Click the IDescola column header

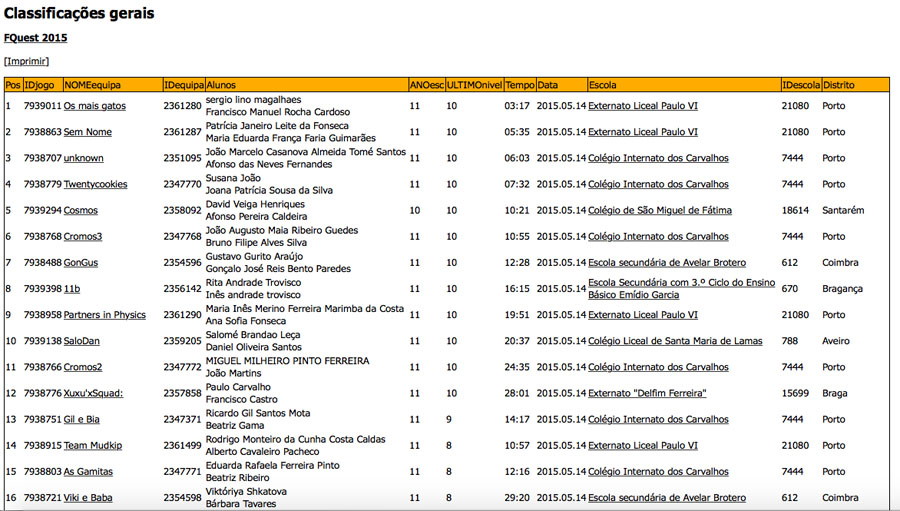[x=801, y=85]
